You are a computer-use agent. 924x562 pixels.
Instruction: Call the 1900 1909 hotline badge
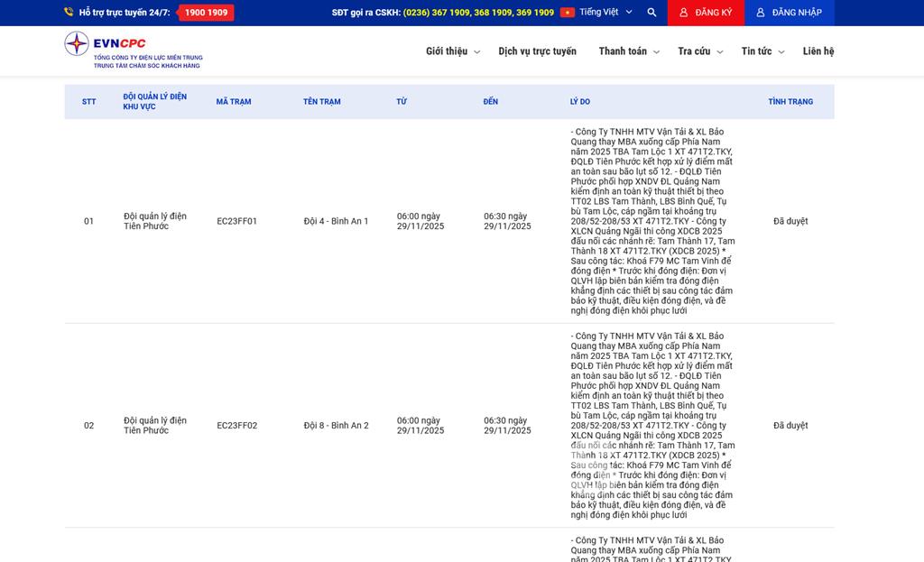[x=206, y=13]
